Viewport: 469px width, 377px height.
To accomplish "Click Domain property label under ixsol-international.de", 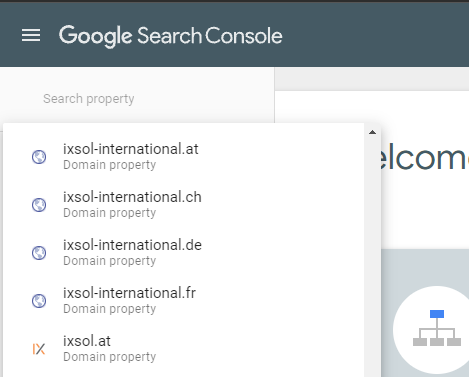I will (x=109, y=261).
